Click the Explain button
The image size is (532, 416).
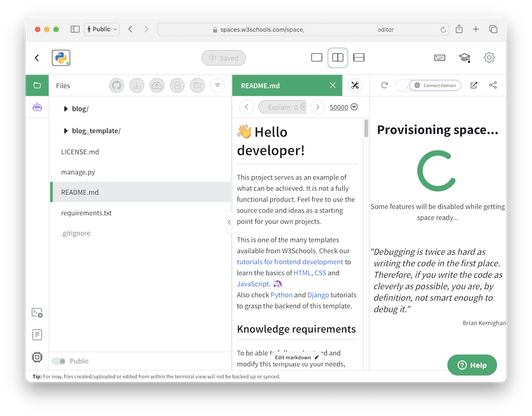pos(283,107)
